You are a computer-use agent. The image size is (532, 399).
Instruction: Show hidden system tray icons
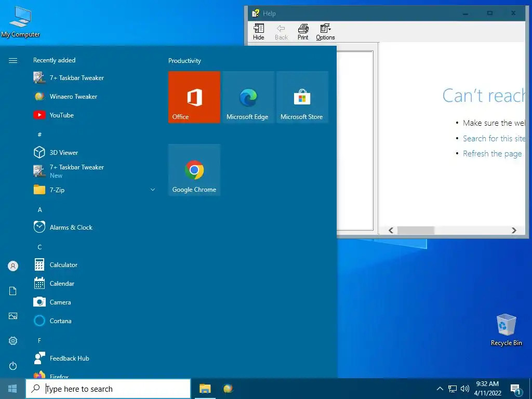pos(440,389)
